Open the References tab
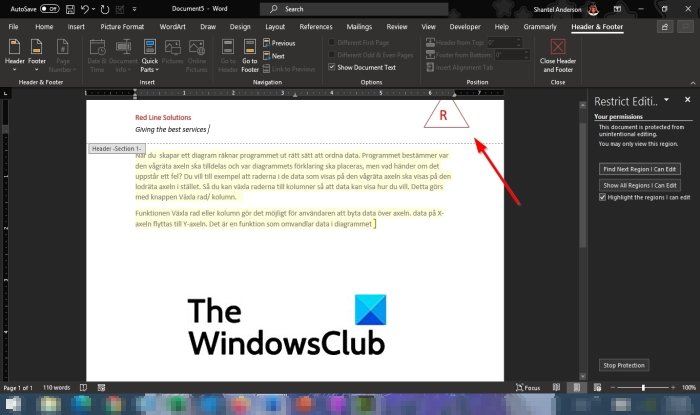This screenshot has height=415, width=700. 316,27
